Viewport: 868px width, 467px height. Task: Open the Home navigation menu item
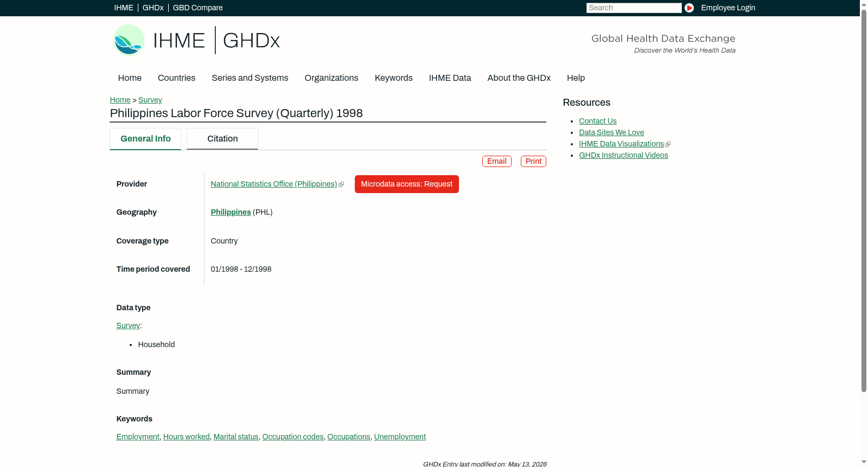[x=130, y=78]
